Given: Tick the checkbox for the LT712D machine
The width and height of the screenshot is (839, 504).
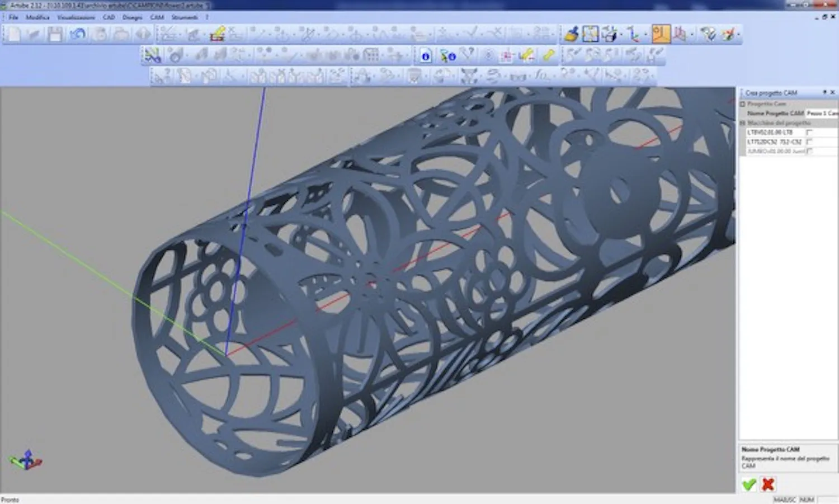Looking at the screenshot, I should pyautogui.click(x=809, y=142).
